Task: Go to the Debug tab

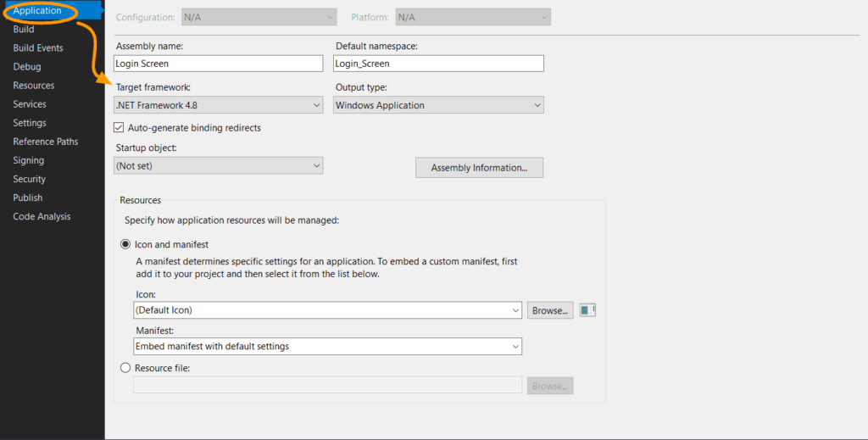Action: pyautogui.click(x=27, y=67)
